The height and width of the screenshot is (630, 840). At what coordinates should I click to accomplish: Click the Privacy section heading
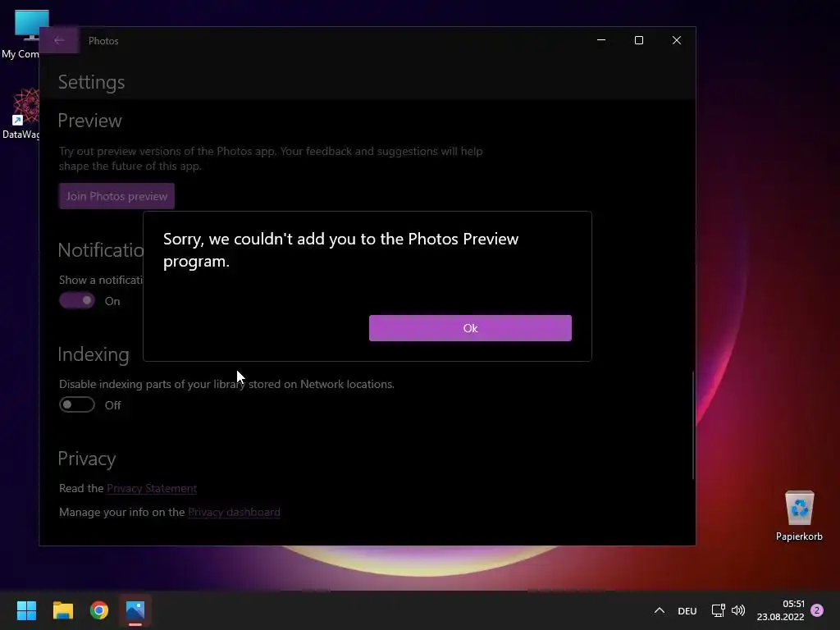point(87,459)
